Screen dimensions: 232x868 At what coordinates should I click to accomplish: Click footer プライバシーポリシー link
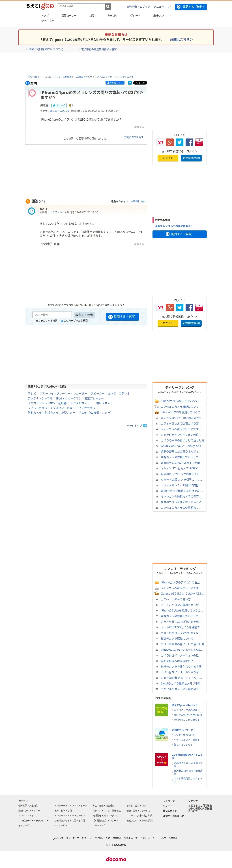click(x=146, y=838)
